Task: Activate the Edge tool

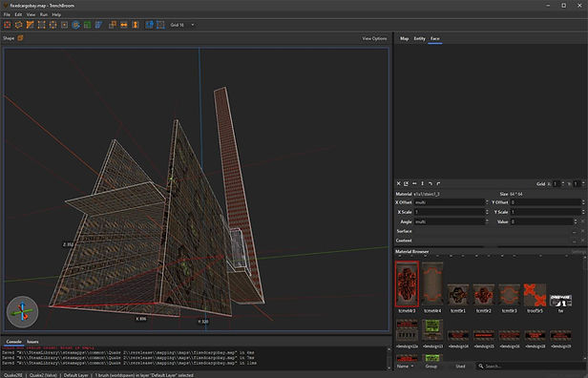Action: point(52,25)
